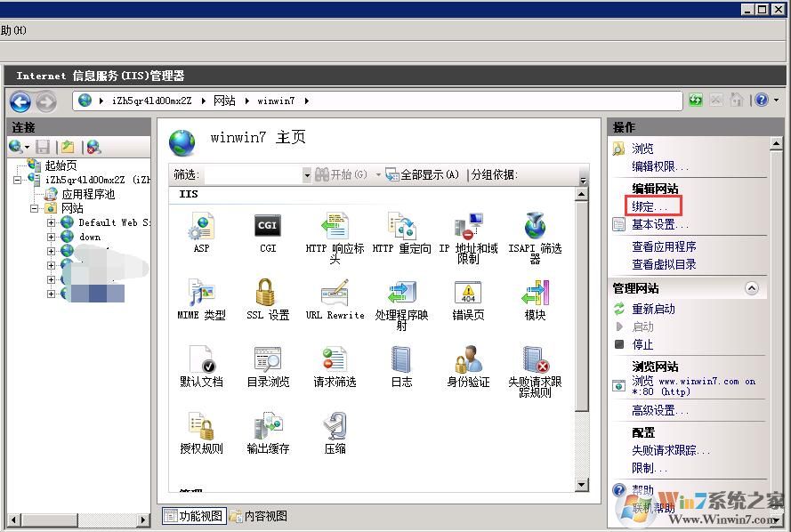Click the forward navigation arrow
This screenshot has width=791, height=532.
point(46,101)
